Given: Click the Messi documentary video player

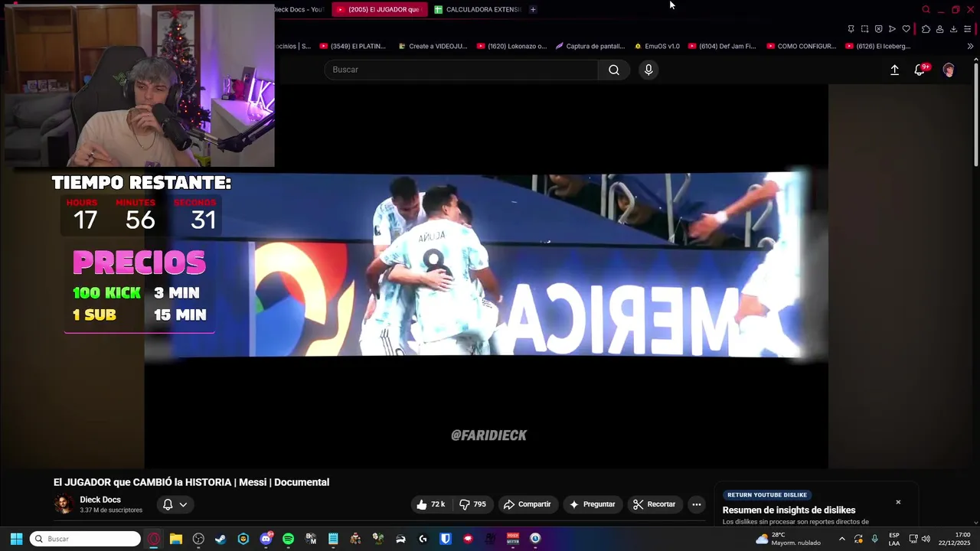Looking at the screenshot, I should (486, 275).
